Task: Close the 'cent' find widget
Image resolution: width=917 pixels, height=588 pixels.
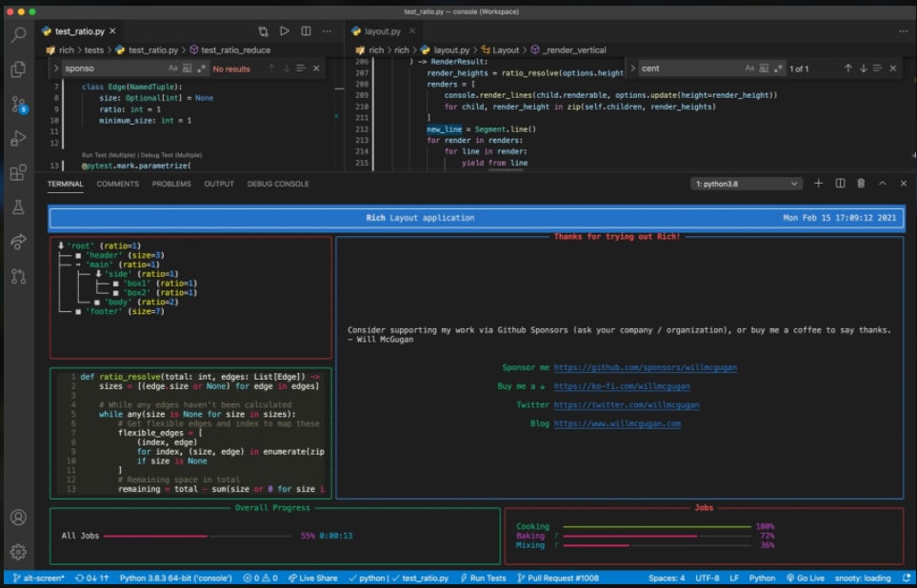Action: 893,69
